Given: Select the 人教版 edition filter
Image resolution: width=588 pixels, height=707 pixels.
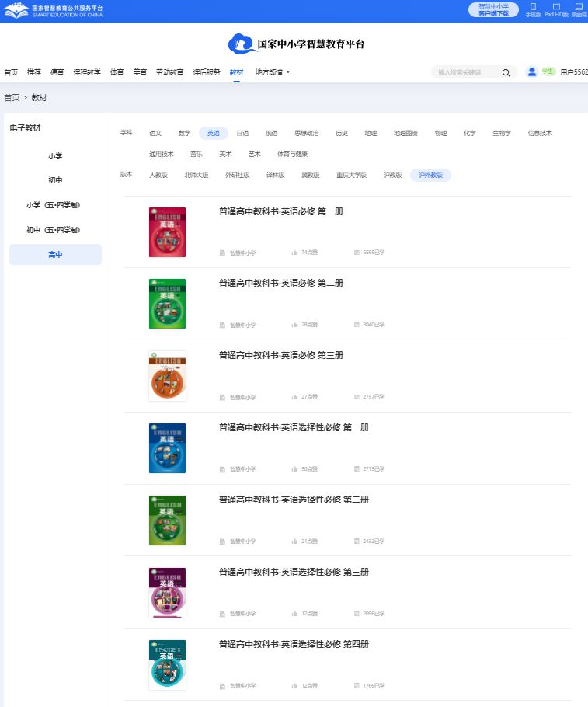Looking at the screenshot, I should click(158, 176).
